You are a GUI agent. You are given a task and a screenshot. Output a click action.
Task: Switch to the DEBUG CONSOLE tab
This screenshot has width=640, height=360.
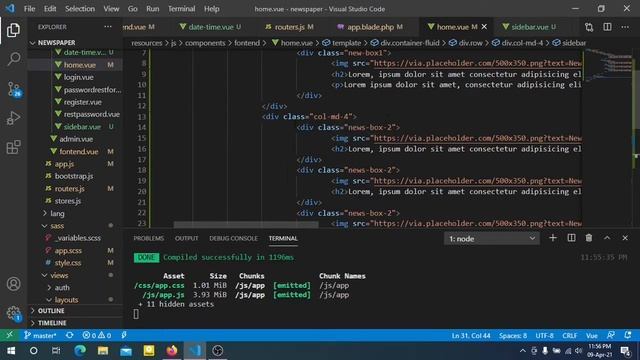[x=233, y=238]
